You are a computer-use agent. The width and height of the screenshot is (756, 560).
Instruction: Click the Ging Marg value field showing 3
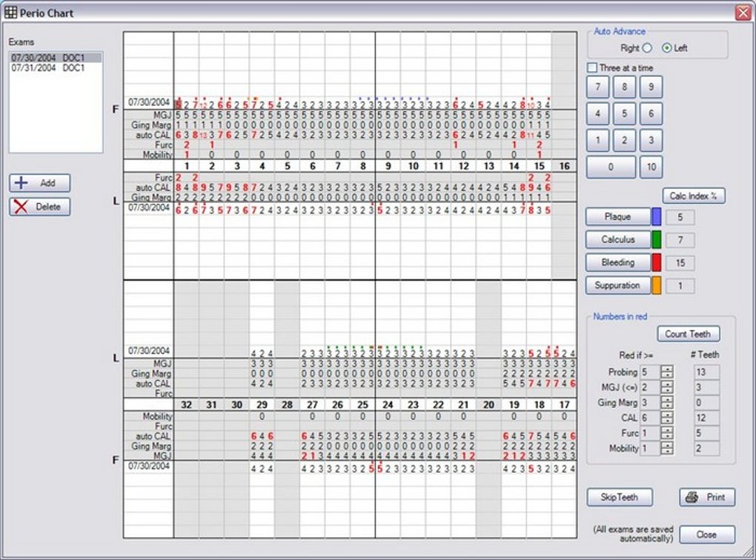(650, 402)
